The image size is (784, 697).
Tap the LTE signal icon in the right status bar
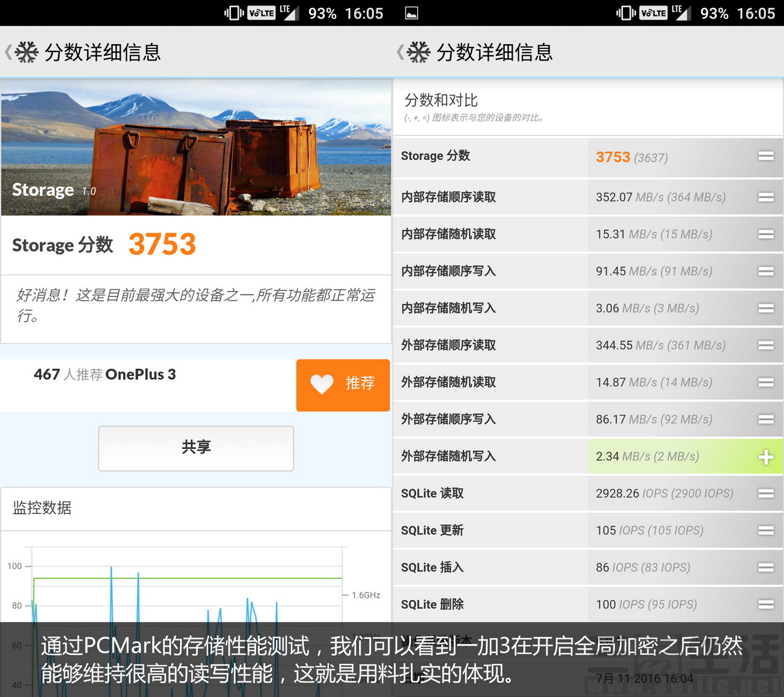tap(681, 12)
